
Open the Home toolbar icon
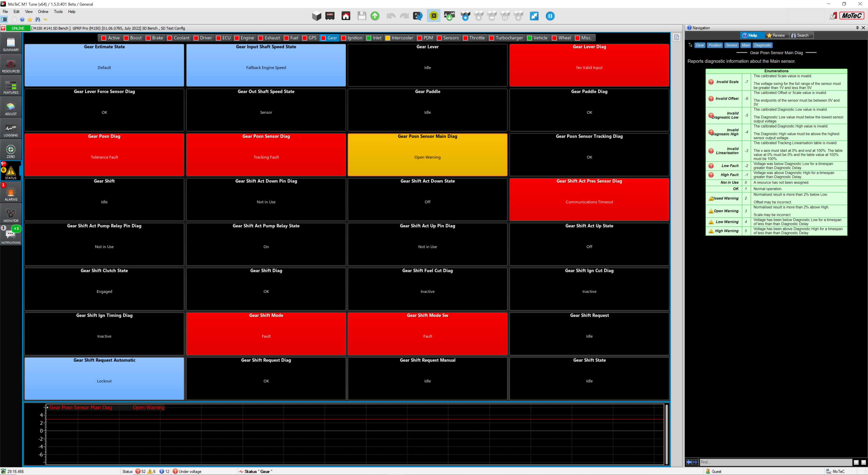tap(346, 16)
